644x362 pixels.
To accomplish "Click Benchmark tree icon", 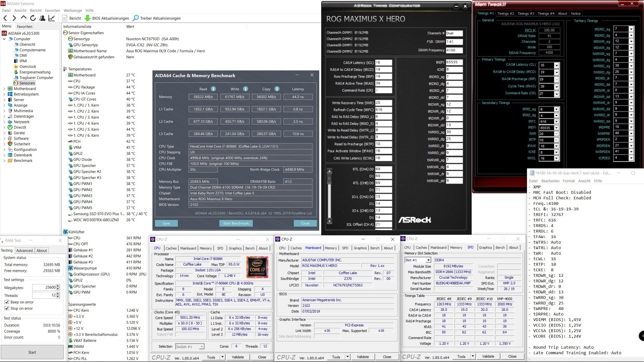I will [x=10, y=160].
